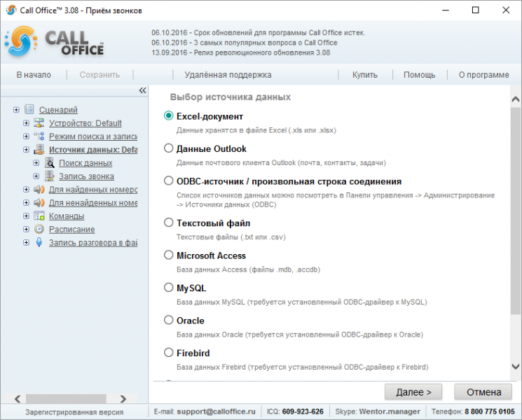The height and width of the screenshot is (420, 522).
Task: Select the Данные Outlook option
Action: point(168,148)
